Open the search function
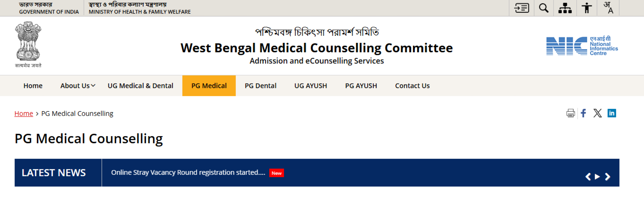Viewport: 644px width, 204px height. click(x=543, y=8)
